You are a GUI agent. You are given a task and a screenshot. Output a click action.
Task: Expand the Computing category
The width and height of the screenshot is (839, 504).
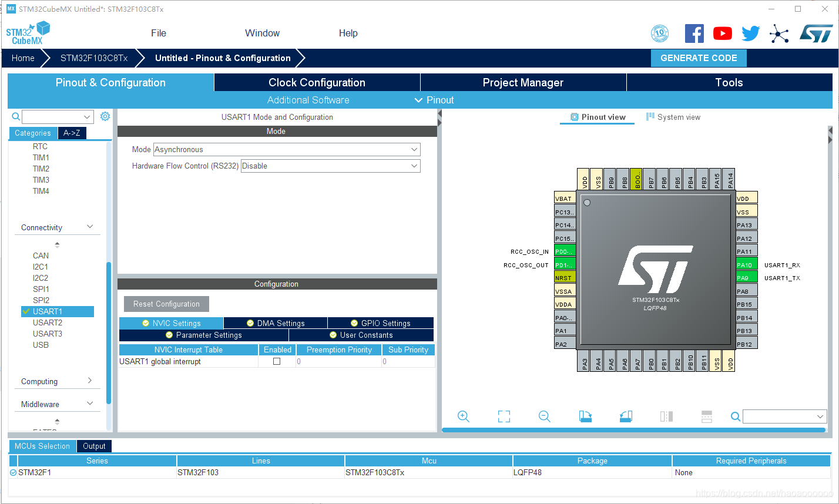click(90, 381)
